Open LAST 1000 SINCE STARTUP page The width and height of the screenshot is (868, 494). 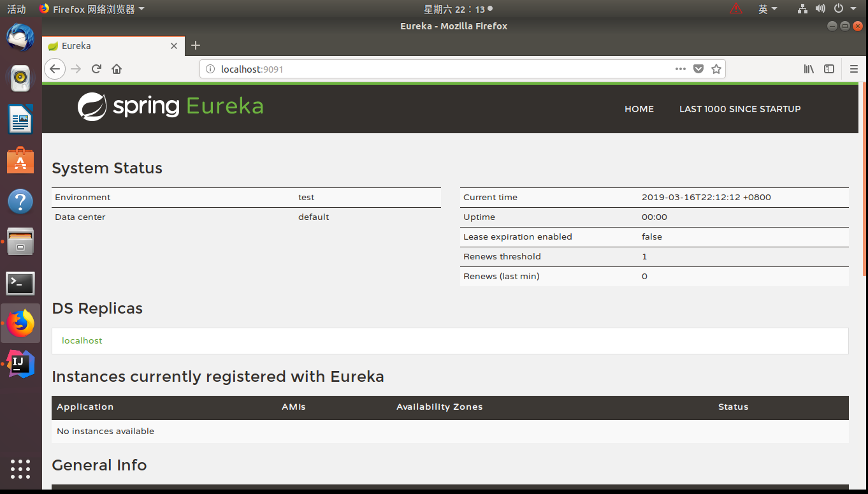(x=740, y=109)
